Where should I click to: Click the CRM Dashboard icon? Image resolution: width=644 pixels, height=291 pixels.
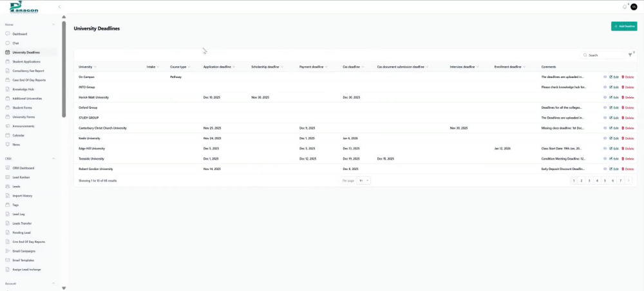[7, 168]
